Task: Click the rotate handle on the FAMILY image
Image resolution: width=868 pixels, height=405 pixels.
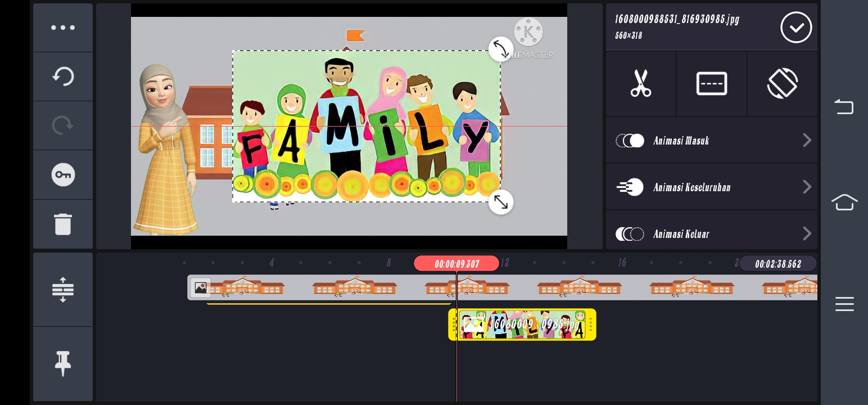Action: (500, 48)
